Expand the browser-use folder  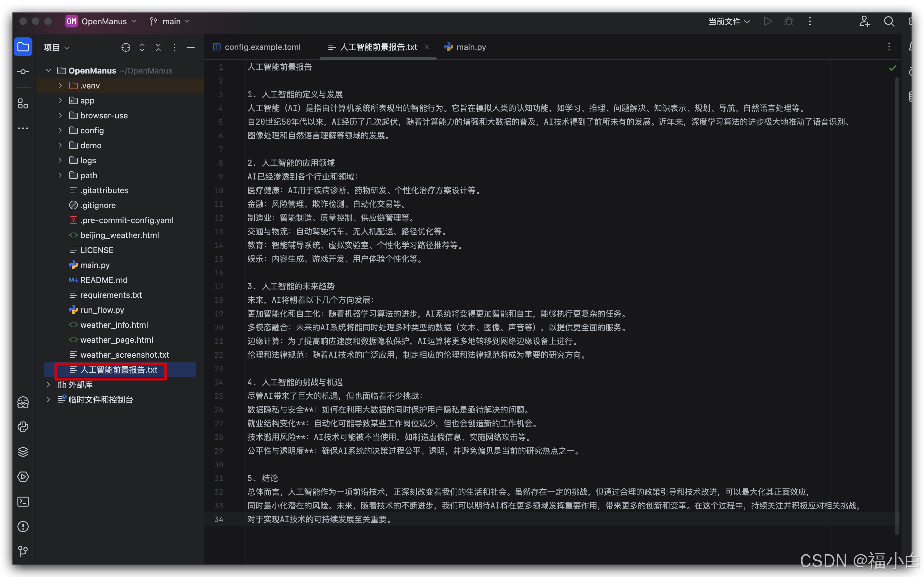(x=60, y=115)
